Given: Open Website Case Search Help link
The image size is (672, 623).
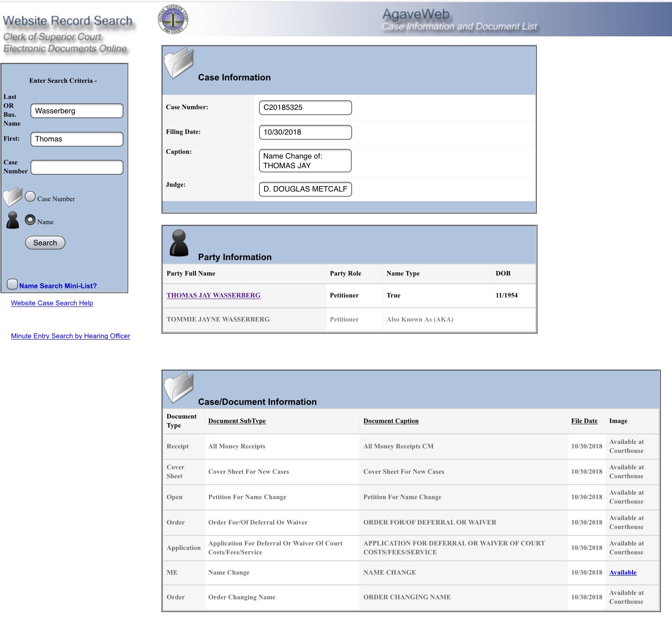Looking at the screenshot, I should pyautogui.click(x=52, y=303).
